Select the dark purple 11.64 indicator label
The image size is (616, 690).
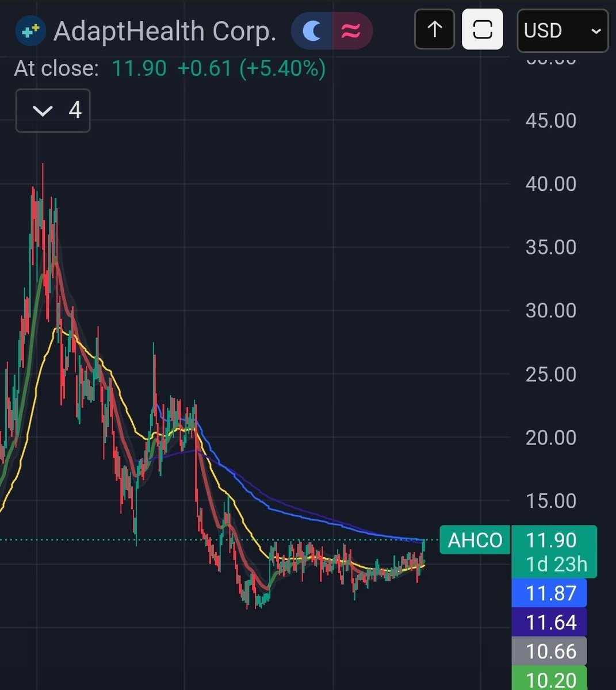(x=549, y=622)
